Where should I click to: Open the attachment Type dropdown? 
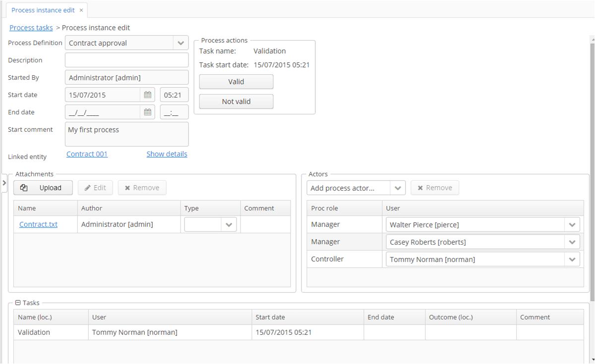click(229, 225)
